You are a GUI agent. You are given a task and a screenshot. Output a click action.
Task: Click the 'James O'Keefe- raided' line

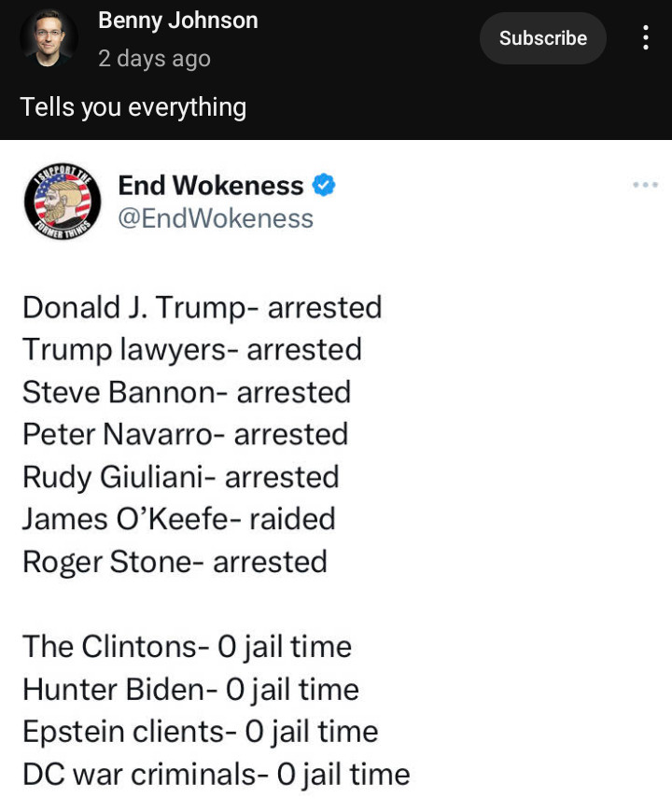coord(178,519)
